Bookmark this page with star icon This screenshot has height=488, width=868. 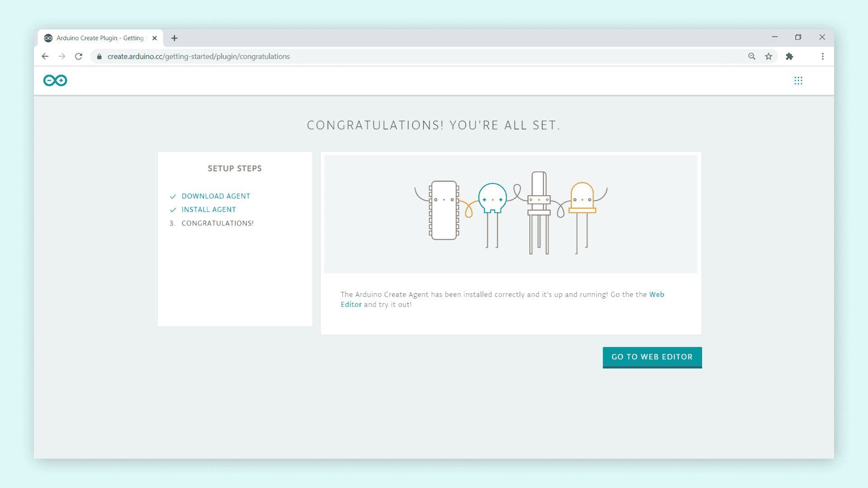pyautogui.click(x=769, y=56)
